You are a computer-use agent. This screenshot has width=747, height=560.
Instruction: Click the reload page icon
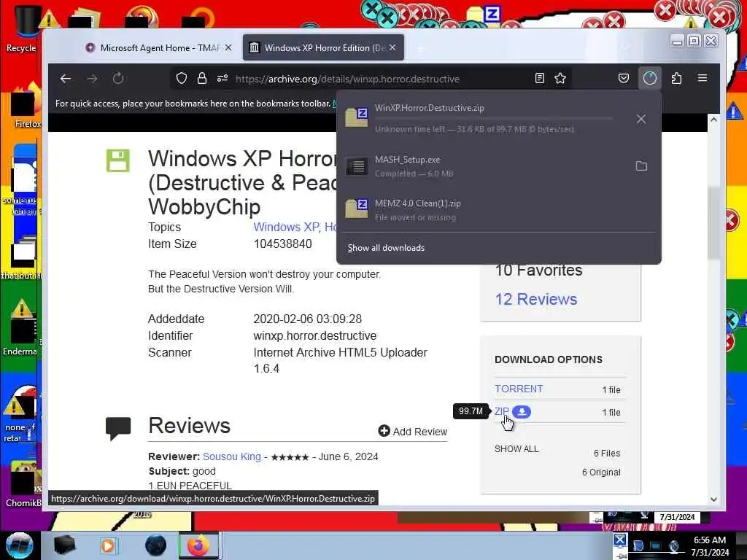pyautogui.click(x=118, y=79)
